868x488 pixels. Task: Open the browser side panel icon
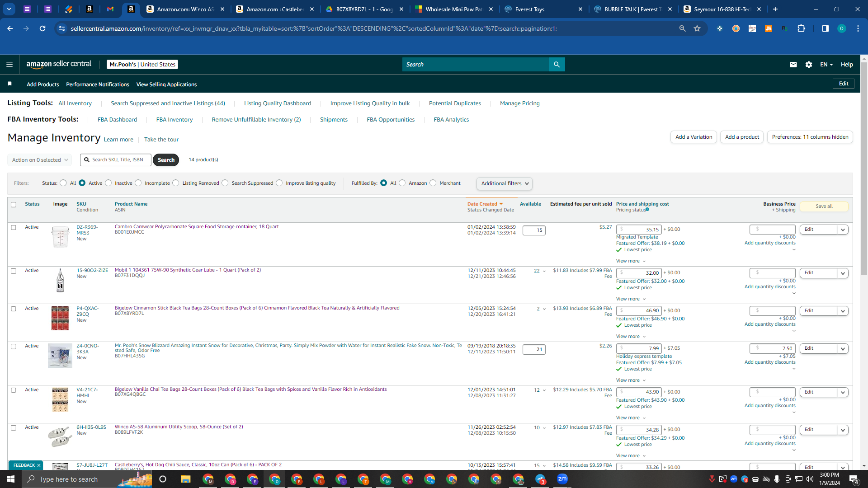point(825,28)
